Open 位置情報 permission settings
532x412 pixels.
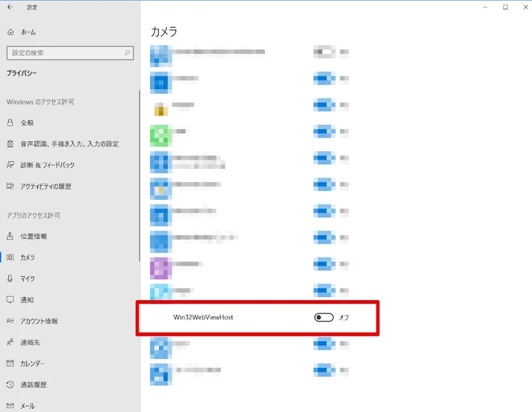point(33,236)
